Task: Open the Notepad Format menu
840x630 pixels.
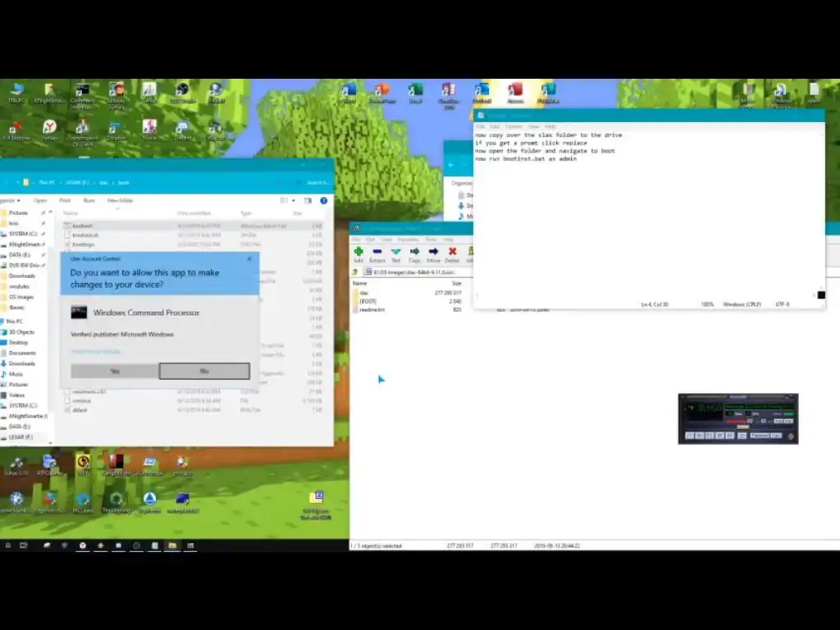Action: click(x=514, y=126)
